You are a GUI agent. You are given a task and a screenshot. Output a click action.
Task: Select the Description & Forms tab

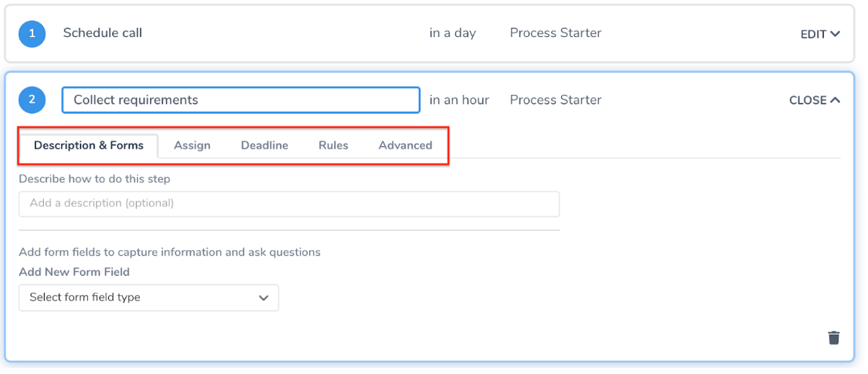pos(89,145)
